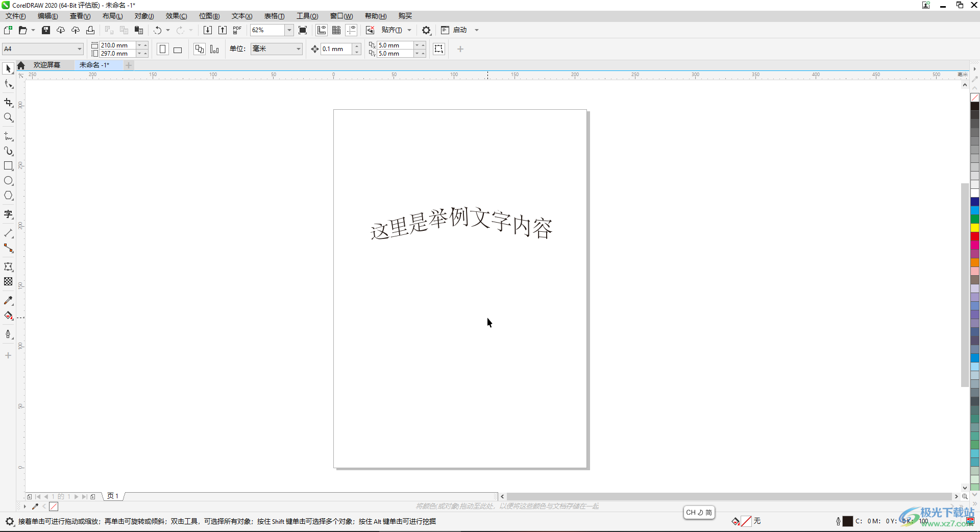This screenshot has height=532, width=980.
Task: Select the no-color swatch atop the palette
Action: click(x=975, y=98)
